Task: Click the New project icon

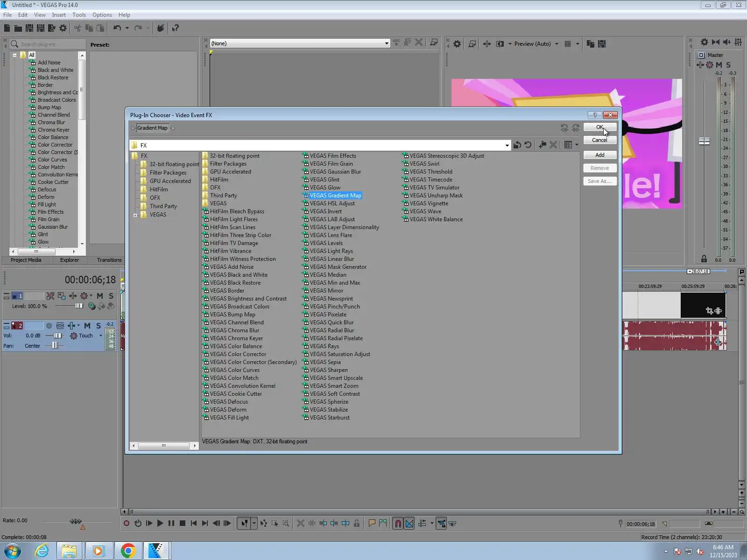Action: pos(7,28)
